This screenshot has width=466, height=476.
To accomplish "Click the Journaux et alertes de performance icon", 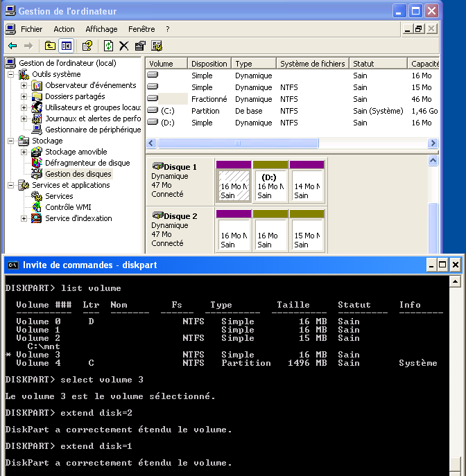I will pos(37,118).
